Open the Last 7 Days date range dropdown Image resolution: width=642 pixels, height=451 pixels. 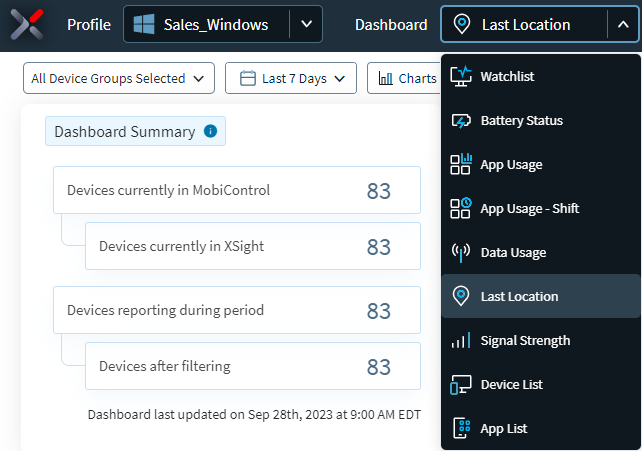[x=291, y=78]
